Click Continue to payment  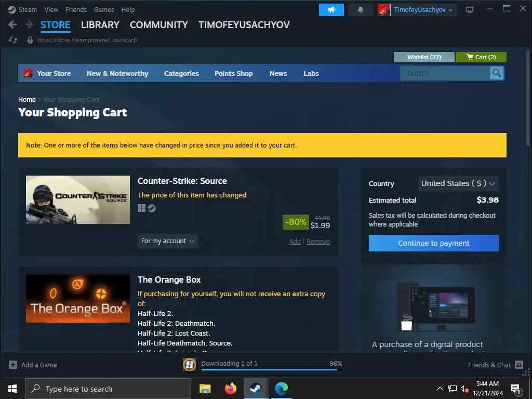434,243
